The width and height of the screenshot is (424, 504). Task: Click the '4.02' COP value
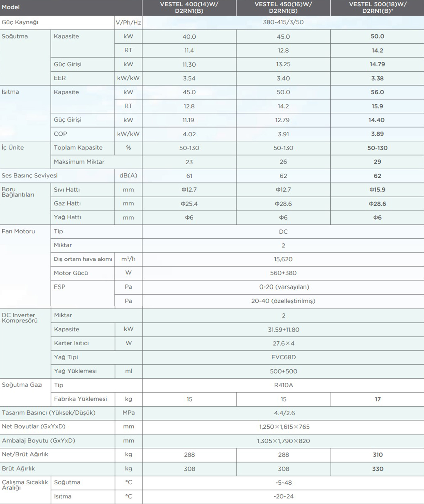(189, 134)
